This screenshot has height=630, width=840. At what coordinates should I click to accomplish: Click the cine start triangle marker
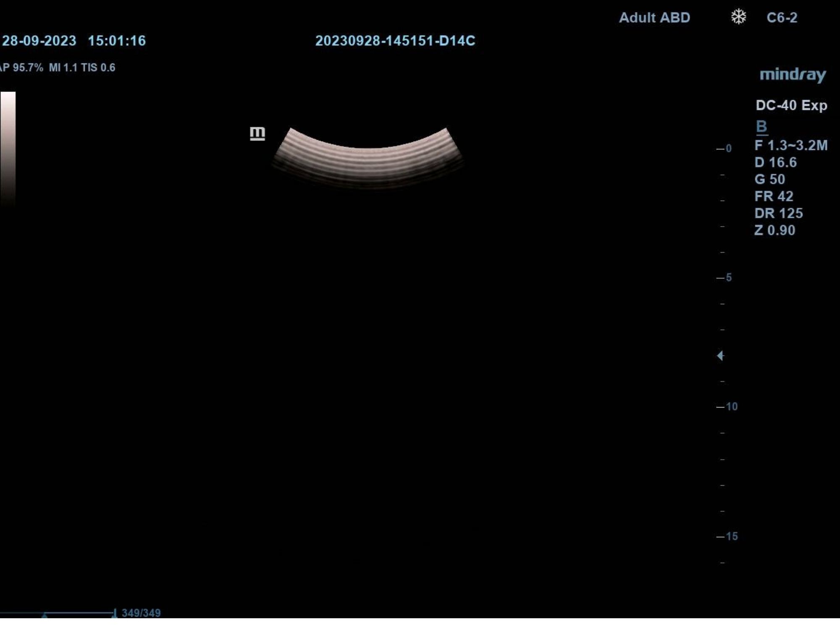pyautogui.click(x=45, y=615)
